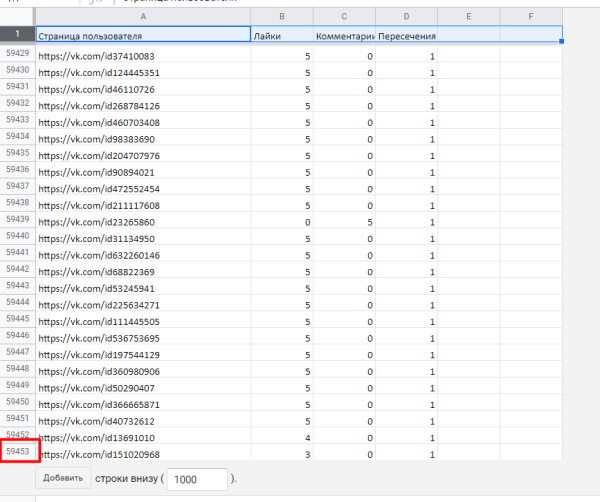Click the rows count field showing 1000

click(196, 479)
